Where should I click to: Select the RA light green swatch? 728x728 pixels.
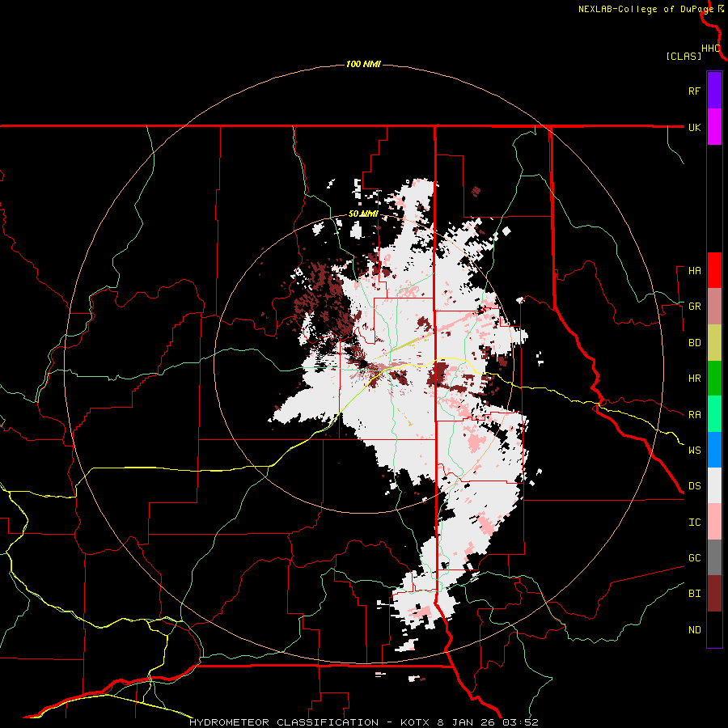click(x=714, y=413)
